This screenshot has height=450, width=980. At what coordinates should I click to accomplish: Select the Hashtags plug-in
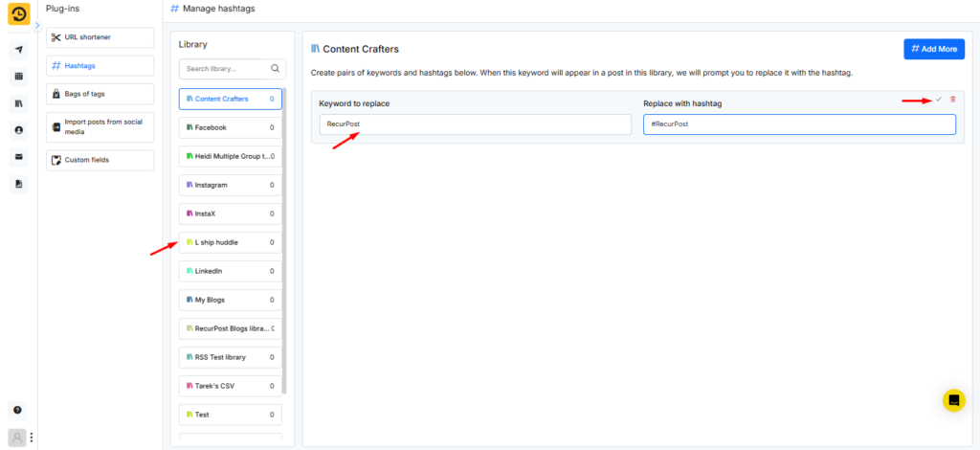tap(100, 66)
